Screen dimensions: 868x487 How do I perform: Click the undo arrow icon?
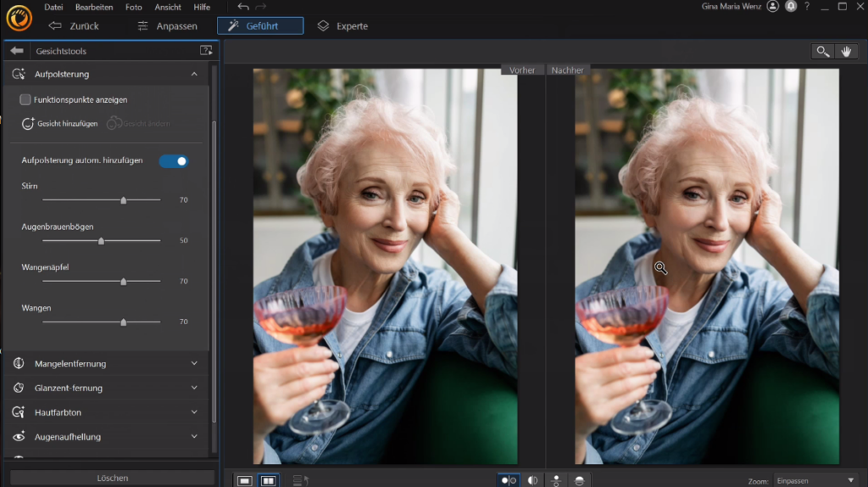coord(243,7)
